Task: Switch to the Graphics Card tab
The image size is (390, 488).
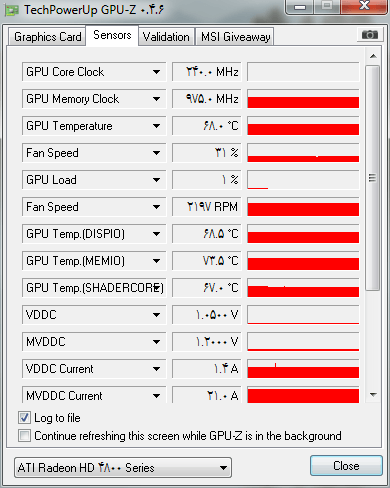Action: coord(47,37)
